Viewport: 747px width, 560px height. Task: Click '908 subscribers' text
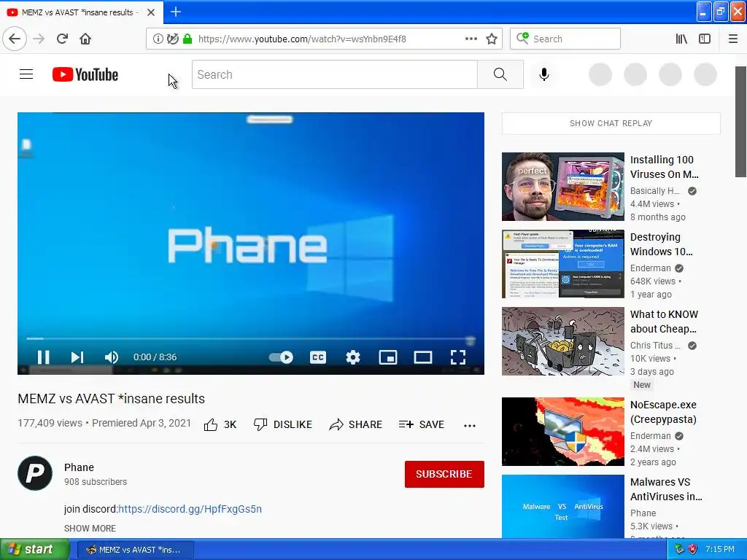coord(96,482)
